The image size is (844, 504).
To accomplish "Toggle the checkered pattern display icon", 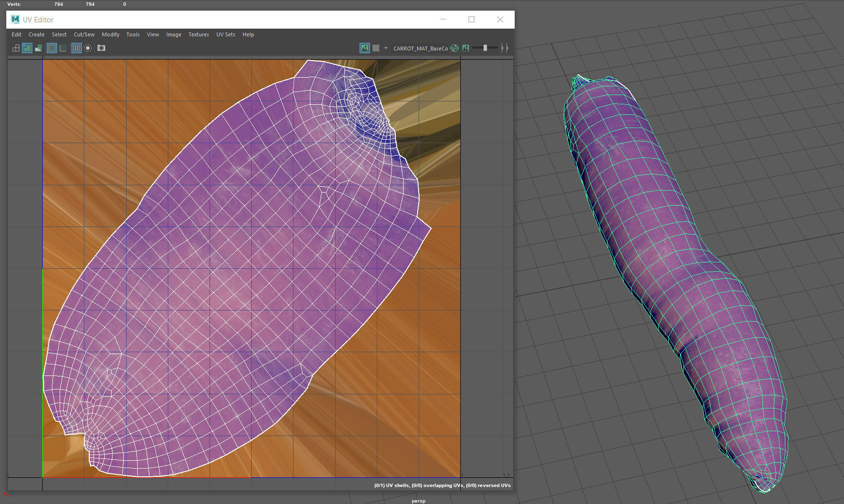I will coord(376,48).
